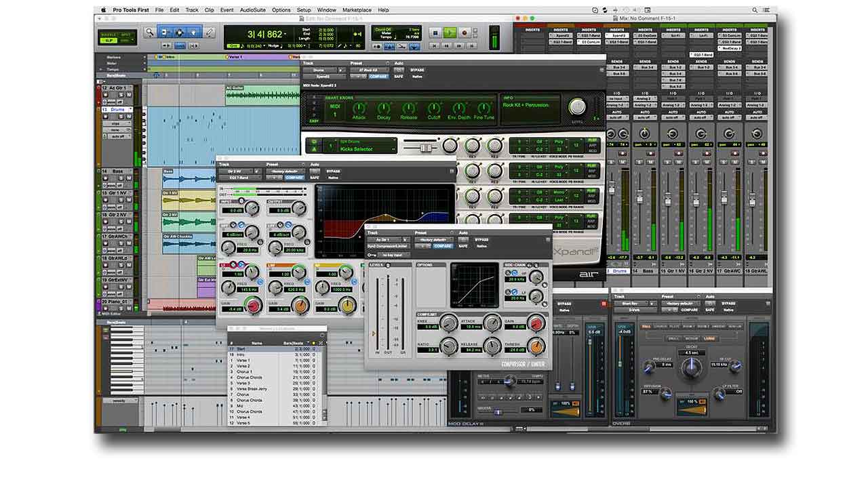Toggle Compare in the EQ3 7-Band window

tap(294, 178)
